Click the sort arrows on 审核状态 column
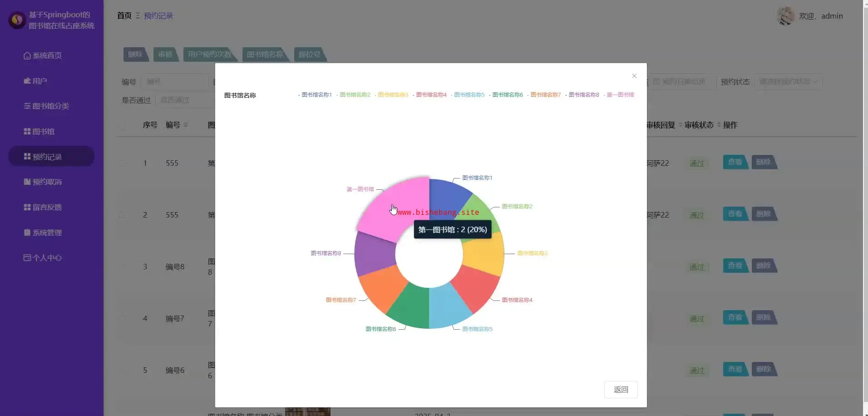 (x=719, y=125)
